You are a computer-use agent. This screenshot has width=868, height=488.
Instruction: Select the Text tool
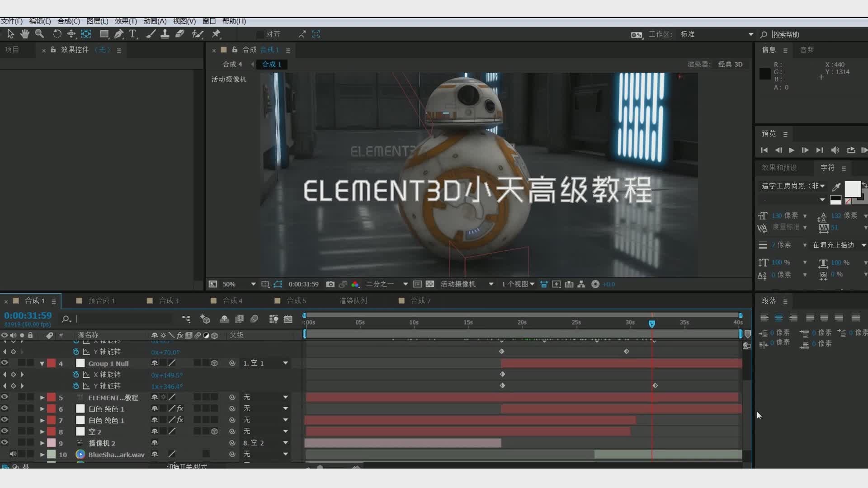[133, 34]
